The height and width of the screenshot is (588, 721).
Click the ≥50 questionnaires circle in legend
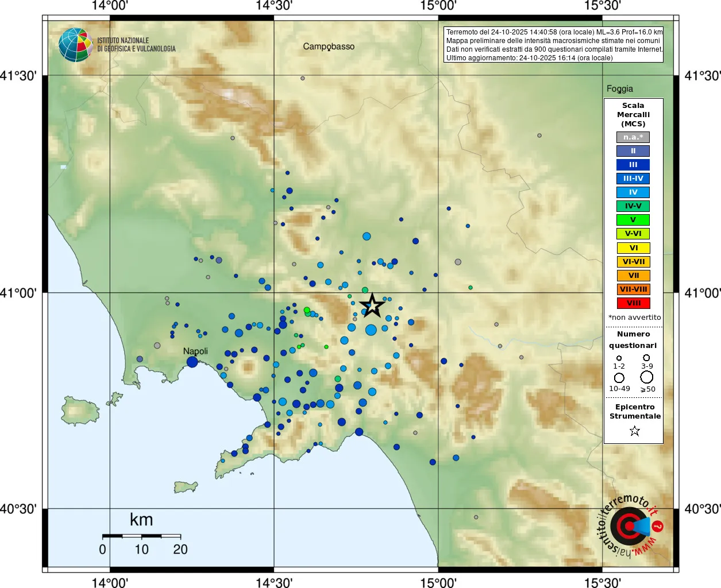pyautogui.click(x=646, y=377)
